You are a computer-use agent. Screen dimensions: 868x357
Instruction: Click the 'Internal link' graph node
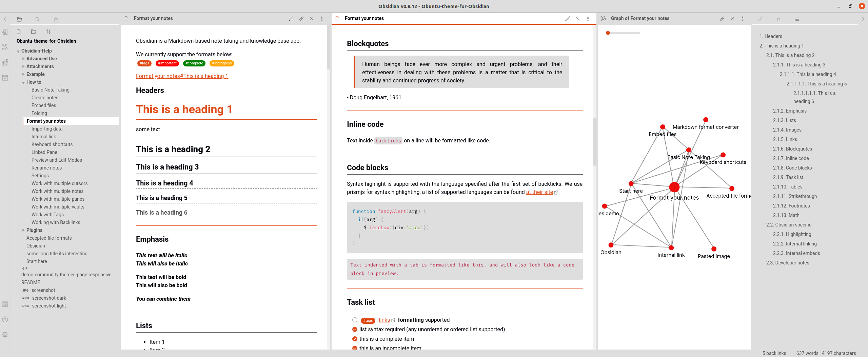[671, 247]
